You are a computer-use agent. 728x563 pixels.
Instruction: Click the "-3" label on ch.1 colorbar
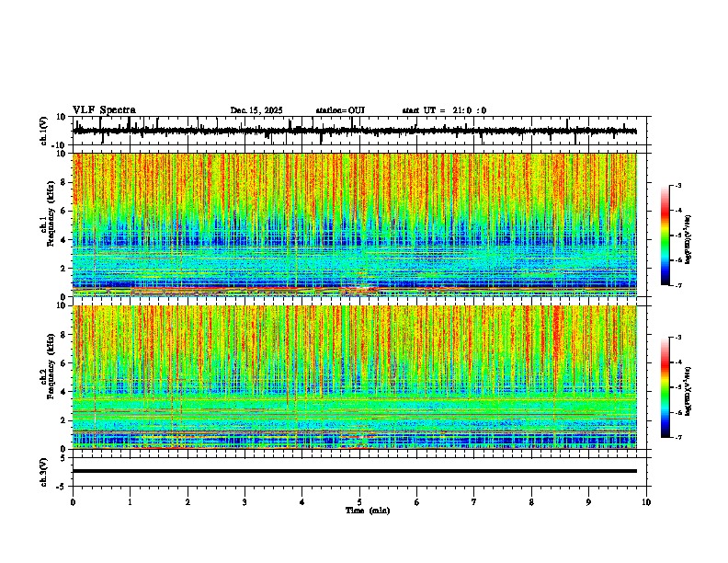click(x=678, y=186)
